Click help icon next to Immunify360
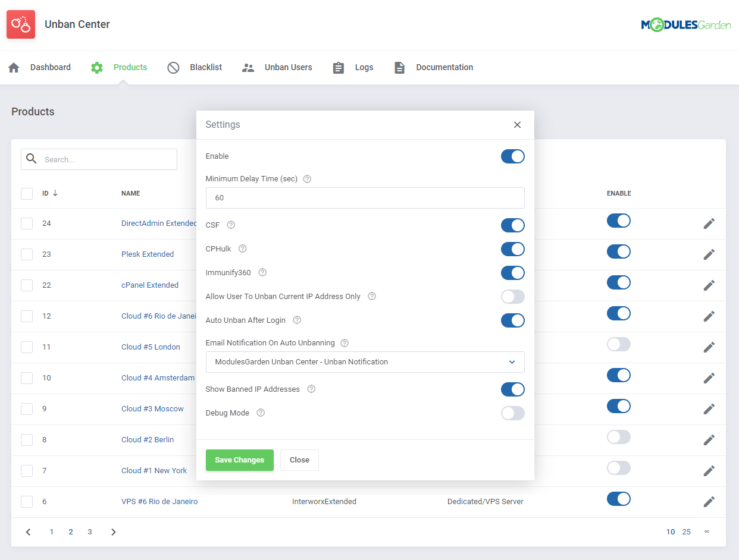Image resolution: width=739 pixels, height=560 pixels. pos(262,273)
